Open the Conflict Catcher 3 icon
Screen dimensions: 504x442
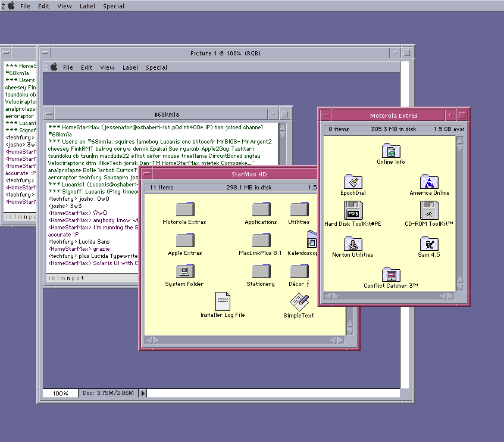tap(390, 275)
